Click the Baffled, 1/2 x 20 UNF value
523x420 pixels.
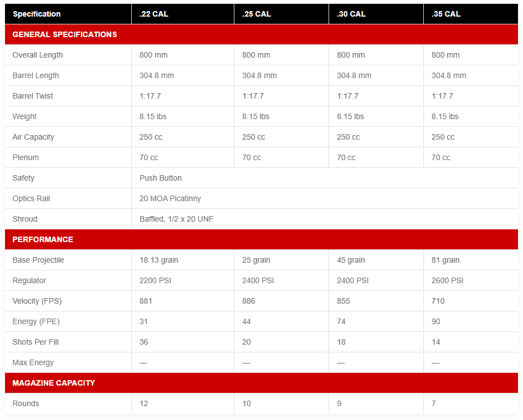click(176, 219)
